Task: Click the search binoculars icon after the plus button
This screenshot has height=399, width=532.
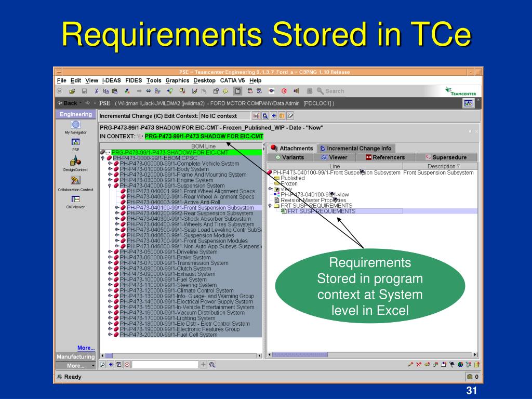Action: point(212,365)
